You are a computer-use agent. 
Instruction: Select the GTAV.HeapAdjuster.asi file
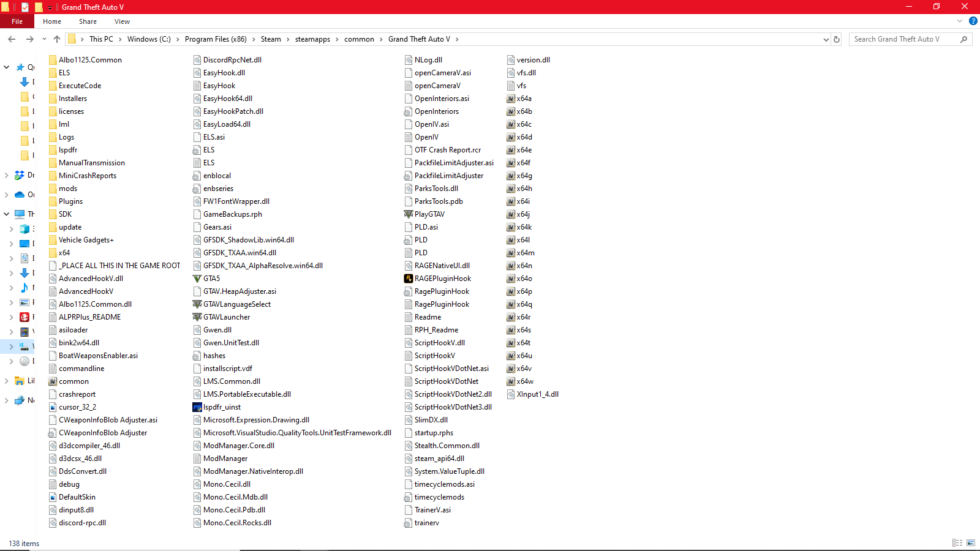pyautogui.click(x=235, y=291)
